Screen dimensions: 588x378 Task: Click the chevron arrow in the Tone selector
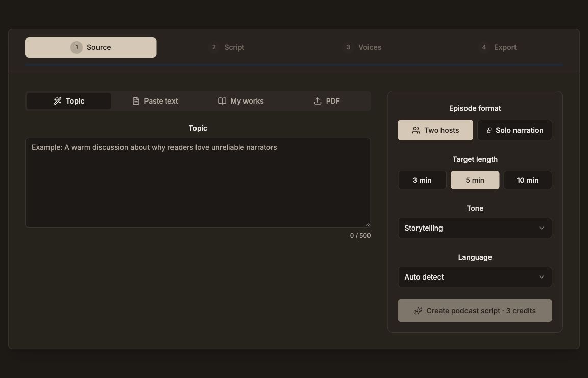coord(542,228)
